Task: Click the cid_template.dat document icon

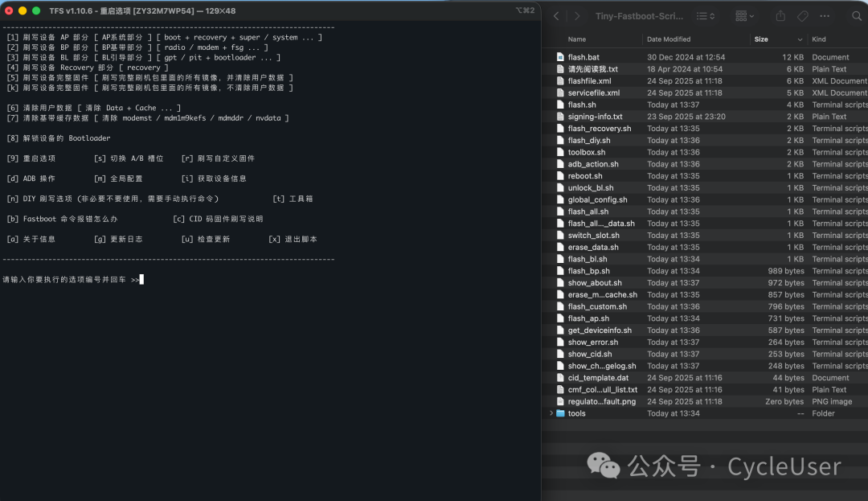Action: 560,377
